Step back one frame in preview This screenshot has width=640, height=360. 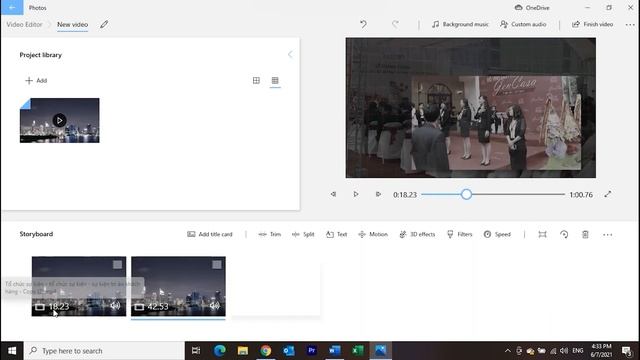coord(333,194)
